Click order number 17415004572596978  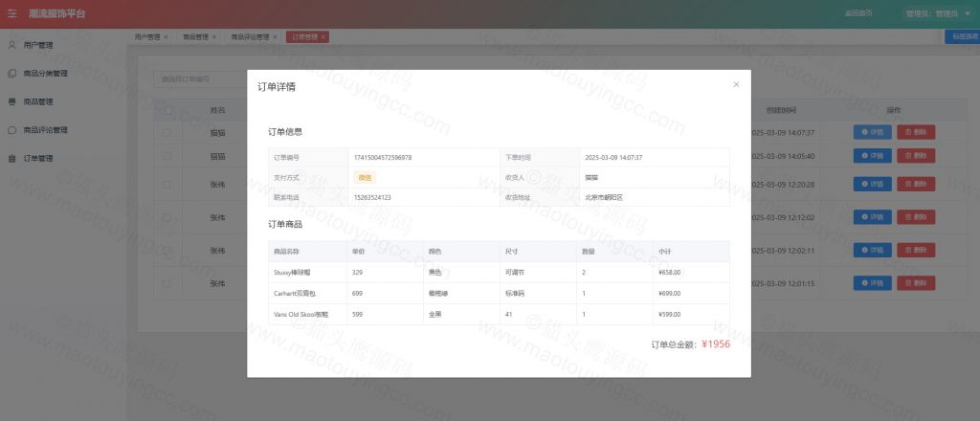tap(383, 158)
